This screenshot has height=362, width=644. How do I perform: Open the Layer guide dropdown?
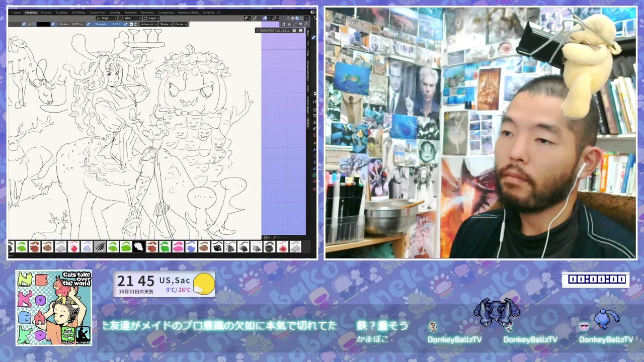pos(151,18)
